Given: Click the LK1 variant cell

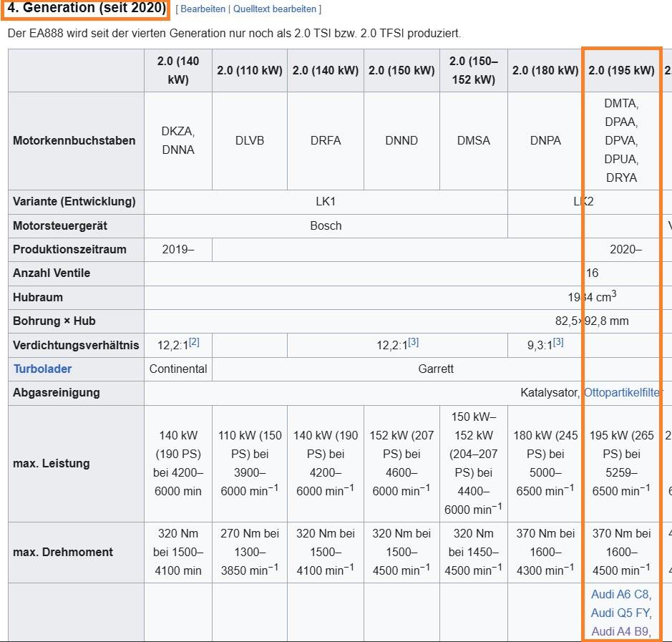Looking at the screenshot, I should [x=326, y=201].
